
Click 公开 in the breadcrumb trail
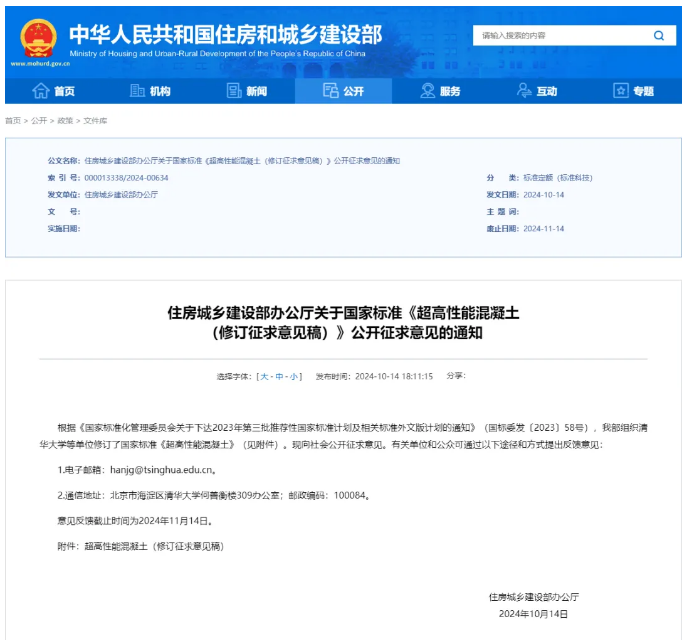point(38,120)
